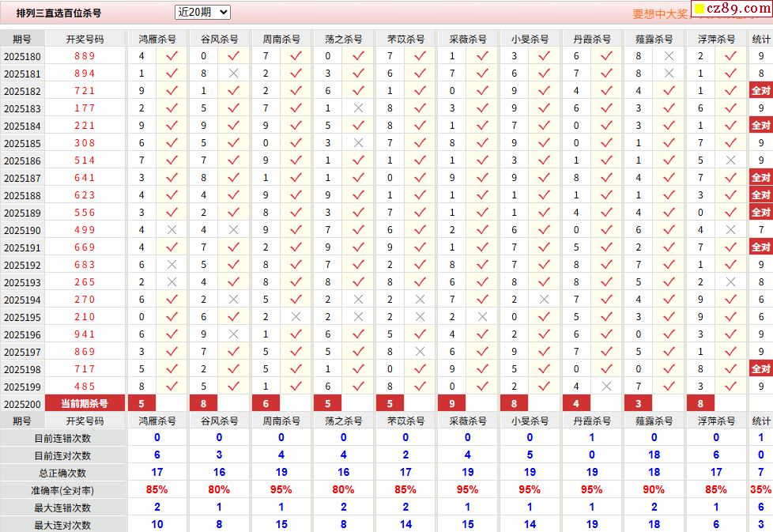Click the drawn number 485
Viewport: 773px width, 532px height.
click(x=85, y=387)
